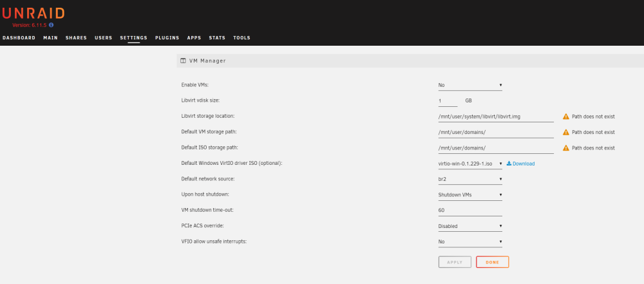Click 'Path does not exist' beside Default VM storage path
The width and height of the screenshot is (644, 284).
(x=594, y=133)
